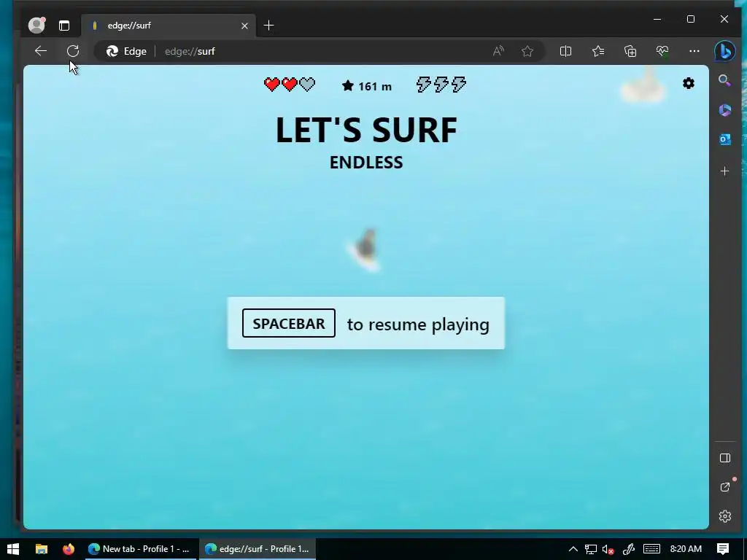This screenshot has width=747, height=560.
Task: Minimize the Edge window
Action: [657, 19]
